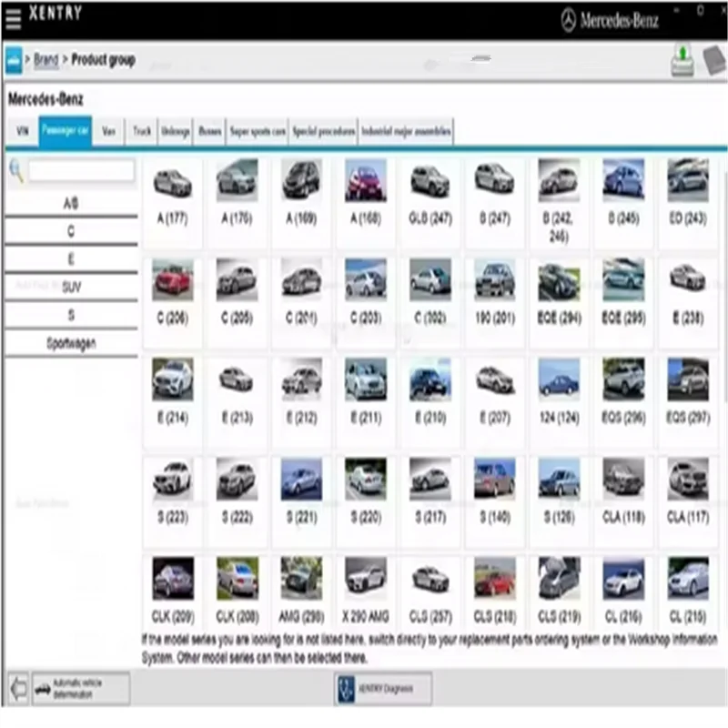
Task: Select the EQS (297) model series
Action: (x=688, y=402)
